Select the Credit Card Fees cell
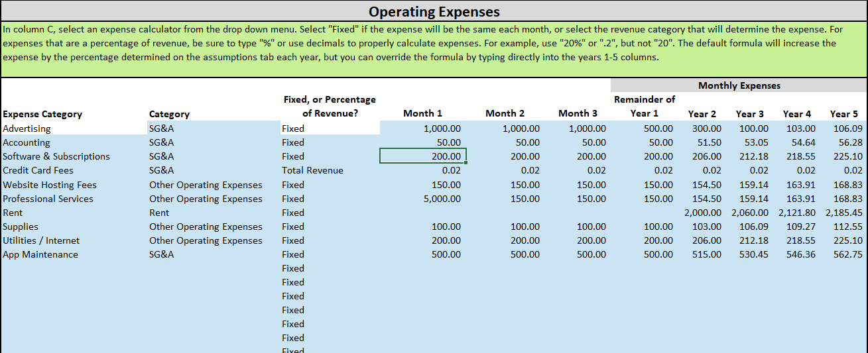868x353 pixels. [x=74, y=170]
